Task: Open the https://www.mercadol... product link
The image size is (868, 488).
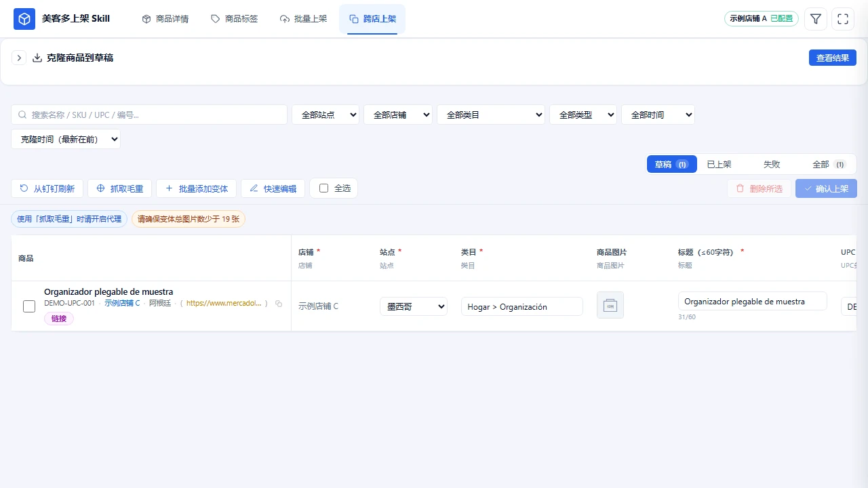Action: (224, 304)
